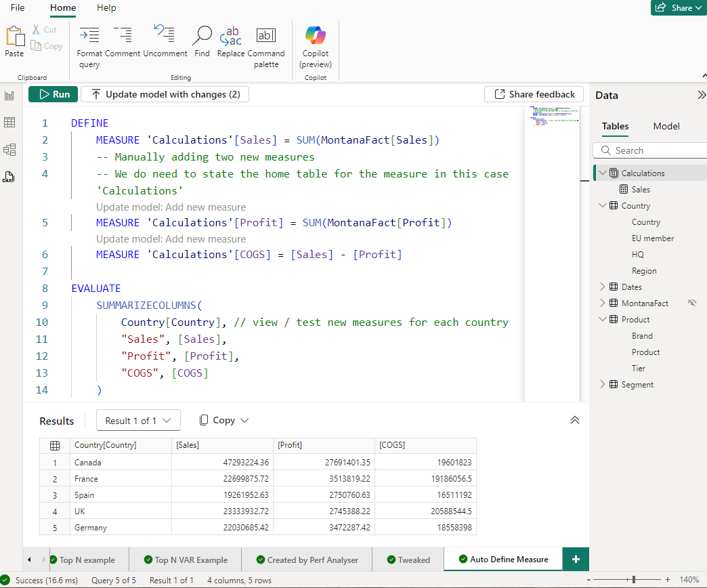Open the File menu
Screen dimensions: 707x588
click(x=18, y=7)
